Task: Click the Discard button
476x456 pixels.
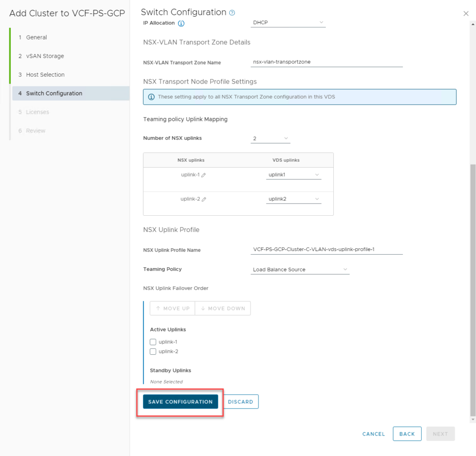Action: click(x=240, y=402)
